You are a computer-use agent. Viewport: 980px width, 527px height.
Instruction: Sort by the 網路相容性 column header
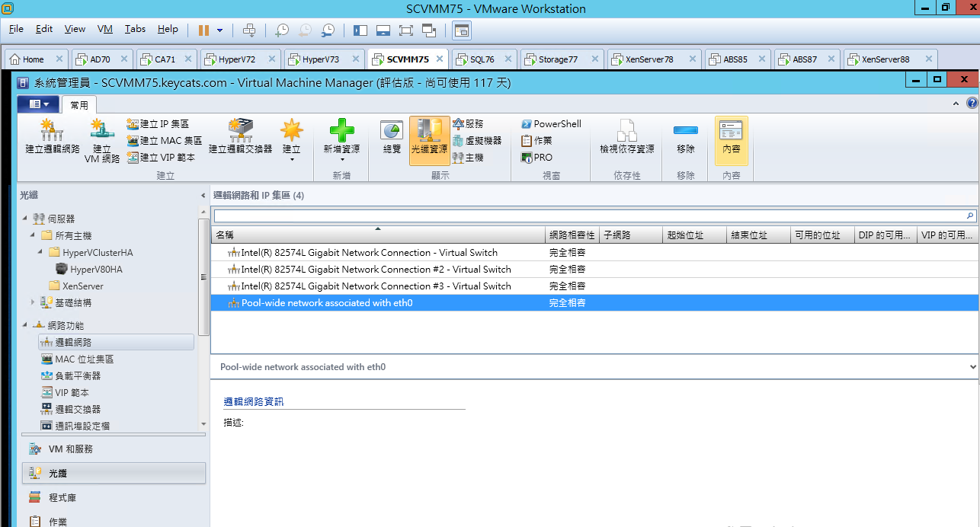click(x=572, y=235)
